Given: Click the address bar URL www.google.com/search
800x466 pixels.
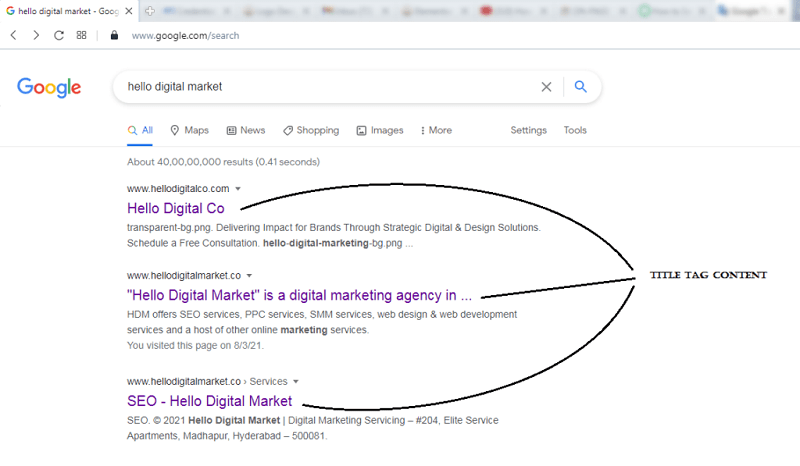Looking at the screenshot, I should [185, 36].
